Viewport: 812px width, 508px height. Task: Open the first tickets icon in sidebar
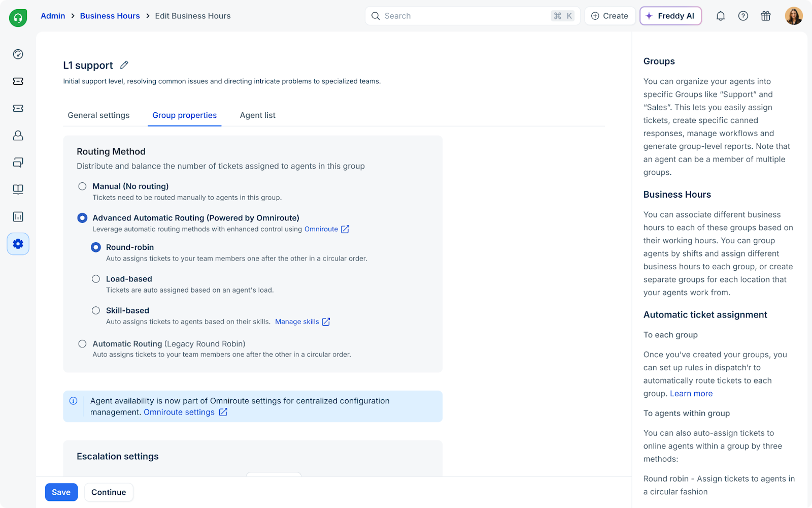pyautogui.click(x=18, y=81)
